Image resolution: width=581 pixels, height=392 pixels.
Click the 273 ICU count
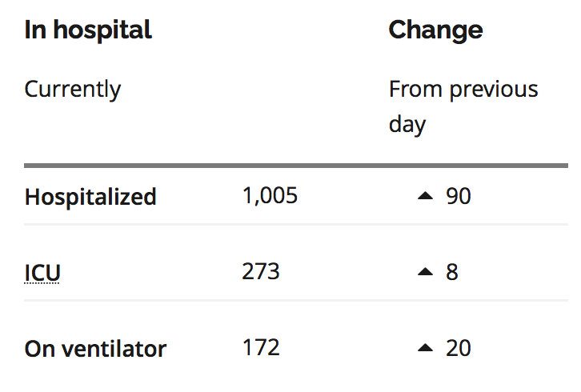[261, 271]
